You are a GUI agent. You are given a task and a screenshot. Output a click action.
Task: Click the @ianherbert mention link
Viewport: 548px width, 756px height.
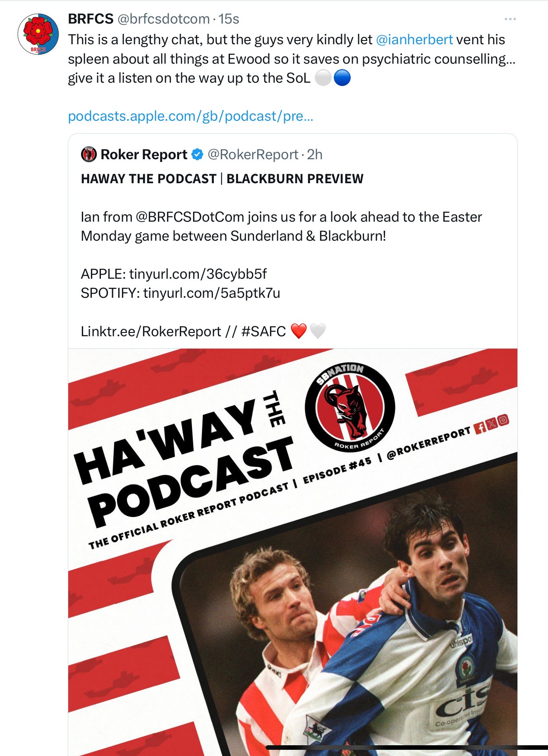pos(414,40)
